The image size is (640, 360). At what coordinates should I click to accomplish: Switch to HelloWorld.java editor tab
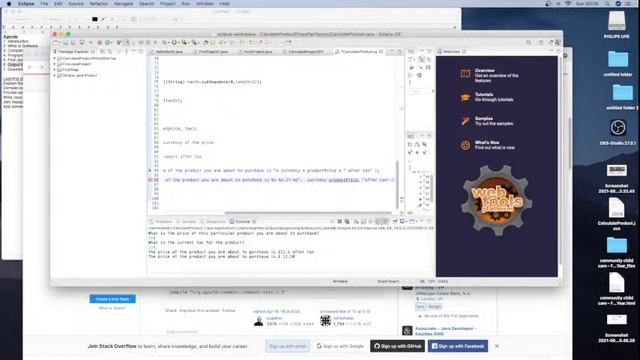[169, 52]
